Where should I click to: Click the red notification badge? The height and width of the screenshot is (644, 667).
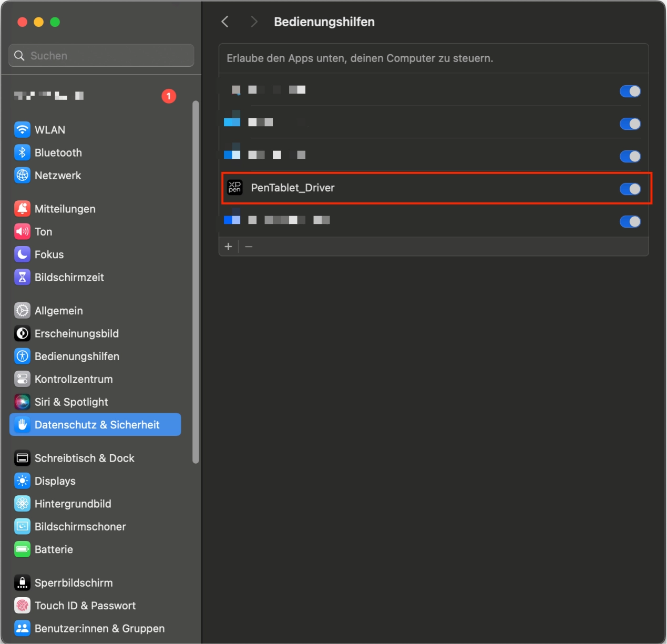169,96
